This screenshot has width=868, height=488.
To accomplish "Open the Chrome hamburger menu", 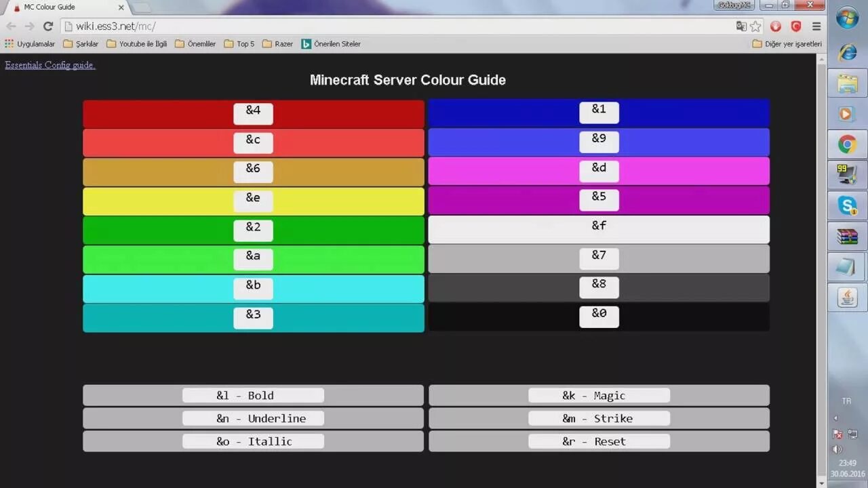I will 816,26.
